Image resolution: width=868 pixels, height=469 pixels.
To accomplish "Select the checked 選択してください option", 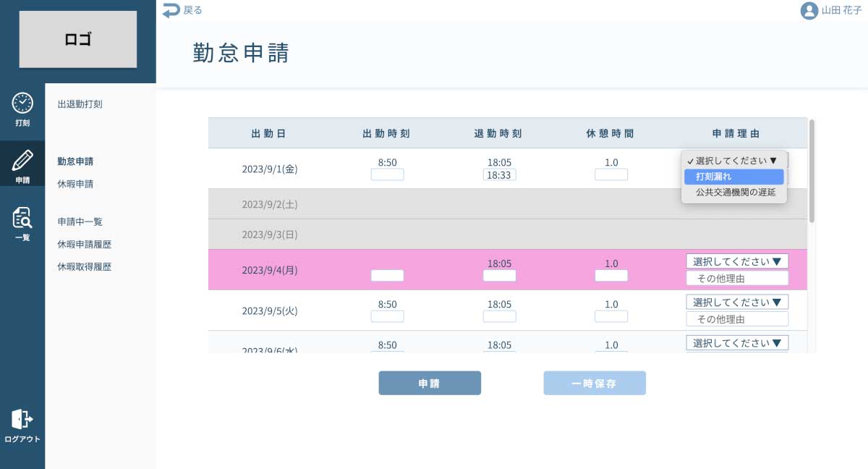I will pyautogui.click(x=735, y=161).
